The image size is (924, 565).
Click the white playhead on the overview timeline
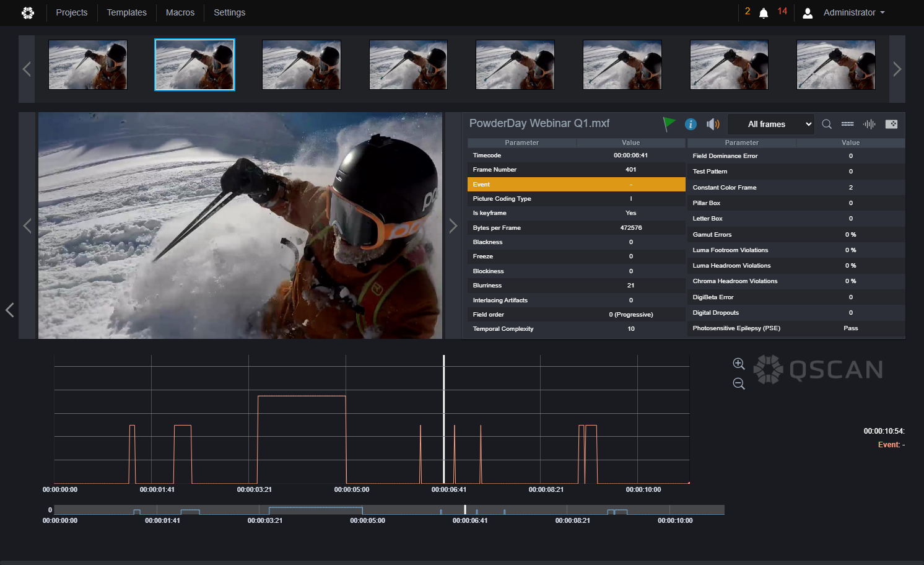coord(465,509)
